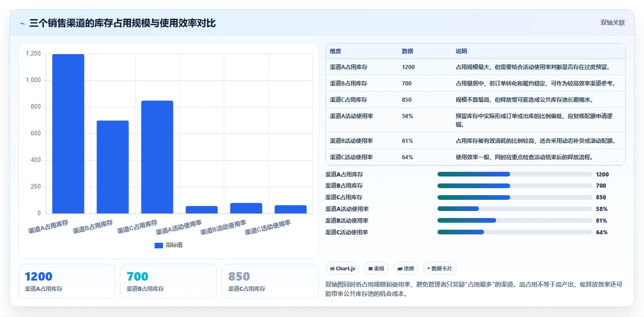The image size is (644, 317).
Task: Select the 渠道B占用库存 bar in chart
Action: pyautogui.click(x=112, y=167)
